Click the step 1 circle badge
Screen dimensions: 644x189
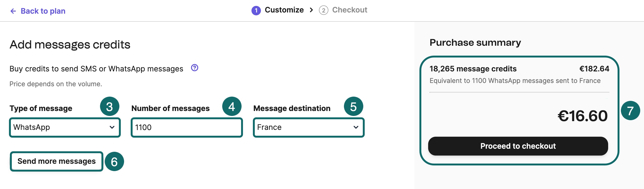(256, 10)
